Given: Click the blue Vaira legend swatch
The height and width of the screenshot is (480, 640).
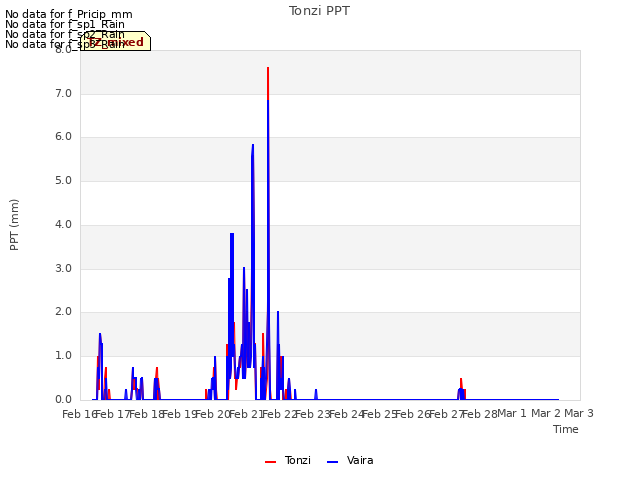Looking at the screenshot, I should pyautogui.click(x=333, y=462).
